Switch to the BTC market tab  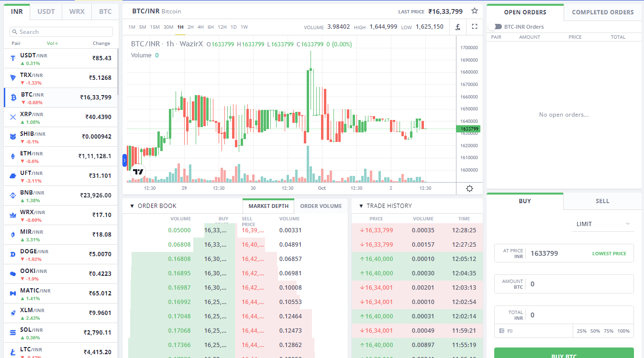pyautogui.click(x=105, y=11)
